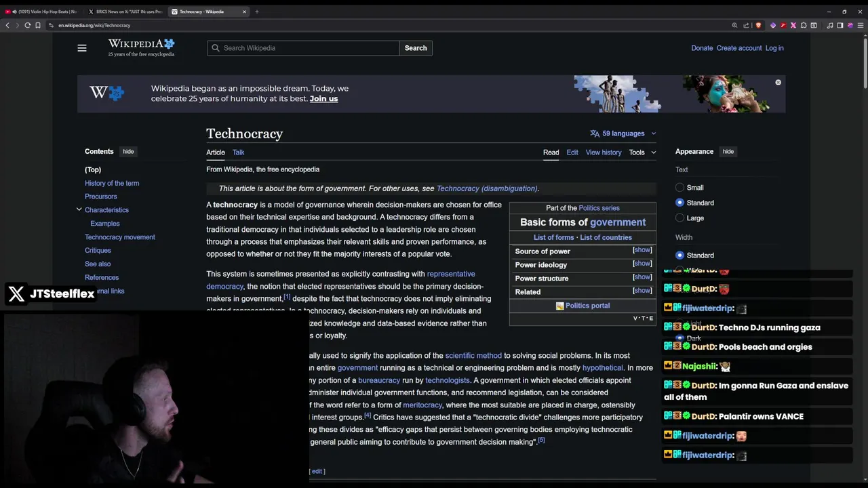Collapse the Characteristics section in Contents
The image size is (868, 488).
tap(79, 209)
